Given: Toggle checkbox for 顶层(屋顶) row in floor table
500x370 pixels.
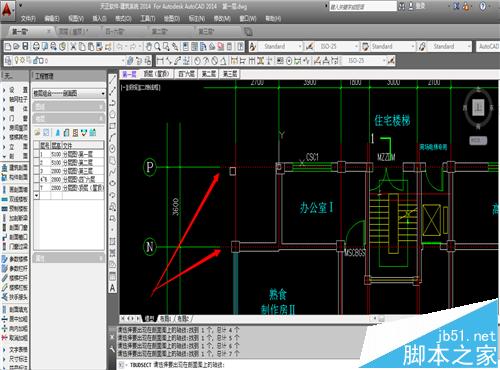Looking at the screenshot, I should 36,188.
